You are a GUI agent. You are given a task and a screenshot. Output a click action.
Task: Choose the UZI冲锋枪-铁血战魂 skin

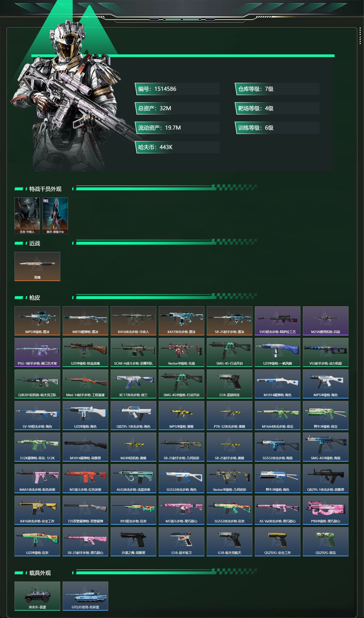pos(85,352)
